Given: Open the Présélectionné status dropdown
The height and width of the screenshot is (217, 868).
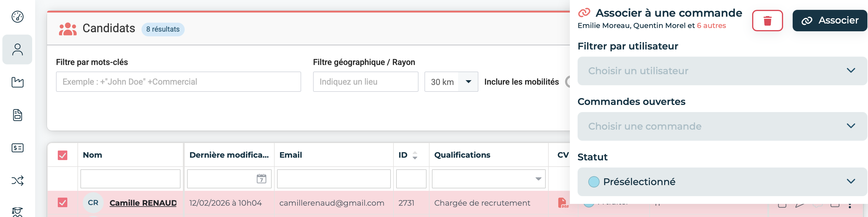Looking at the screenshot, I should (x=722, y=182).
